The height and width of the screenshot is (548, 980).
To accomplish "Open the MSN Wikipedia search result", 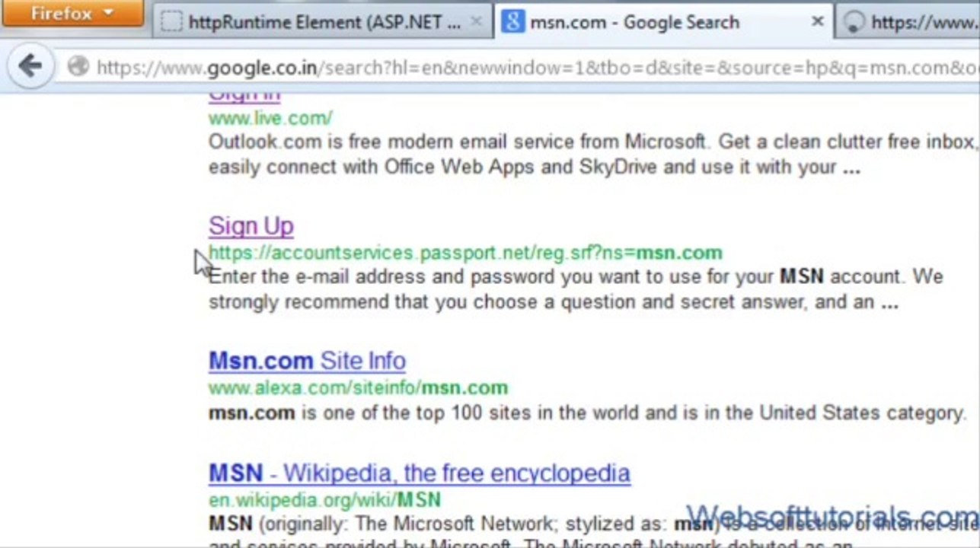I will click(419, 473).
